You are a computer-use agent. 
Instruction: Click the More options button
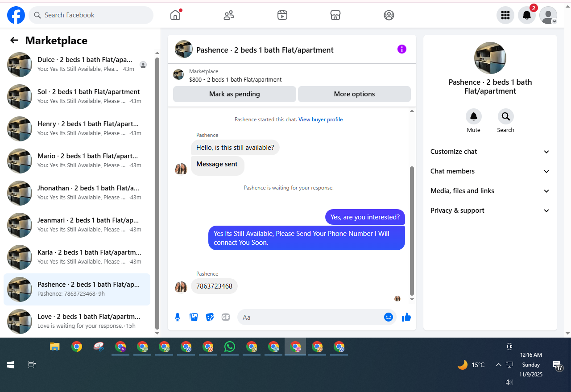[354, 94]
